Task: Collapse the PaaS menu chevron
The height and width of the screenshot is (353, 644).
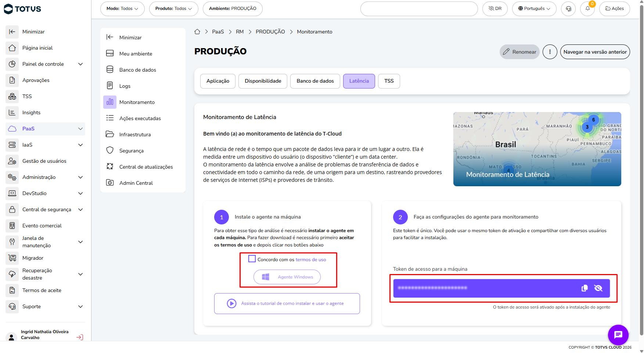Action: click(80, 129)
